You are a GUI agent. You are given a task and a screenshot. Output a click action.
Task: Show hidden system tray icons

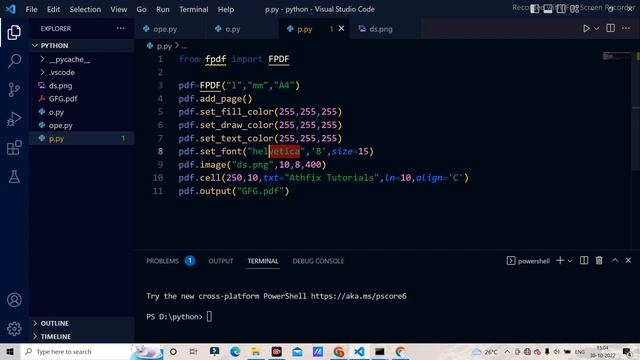click(x=507, y=351)
